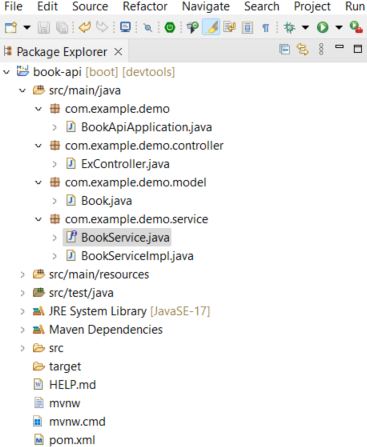Open the Navigate menu
The image size is (367, 447).
206,6
